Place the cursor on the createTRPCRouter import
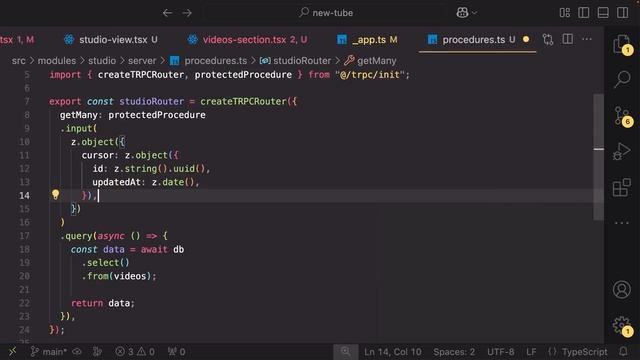 coord(140,75)
